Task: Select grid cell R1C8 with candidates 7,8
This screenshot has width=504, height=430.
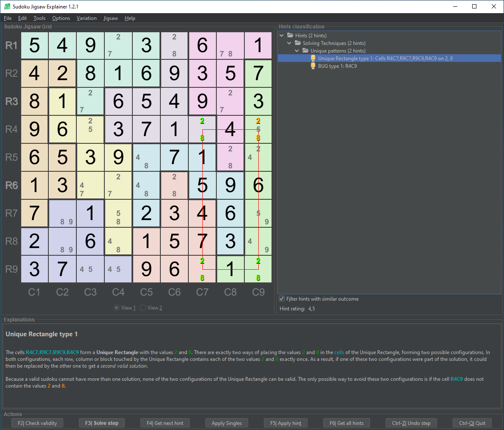Action: tap(230, 45)
